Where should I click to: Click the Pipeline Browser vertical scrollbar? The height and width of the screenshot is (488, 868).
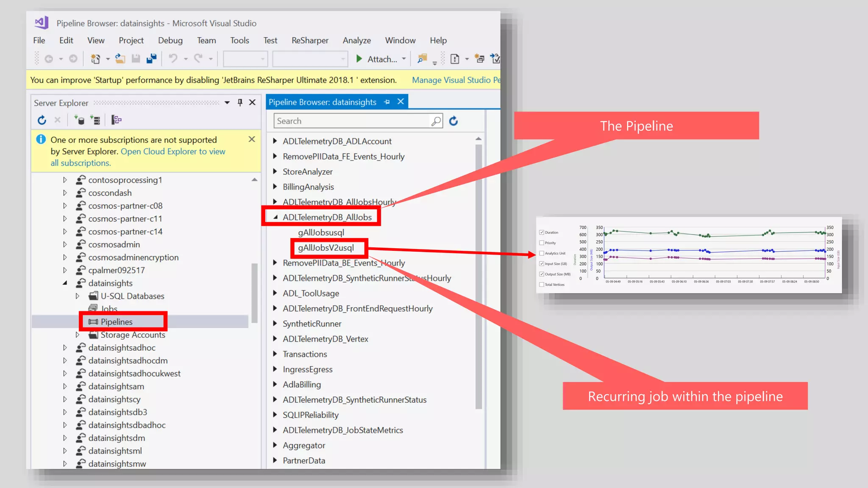479,277
